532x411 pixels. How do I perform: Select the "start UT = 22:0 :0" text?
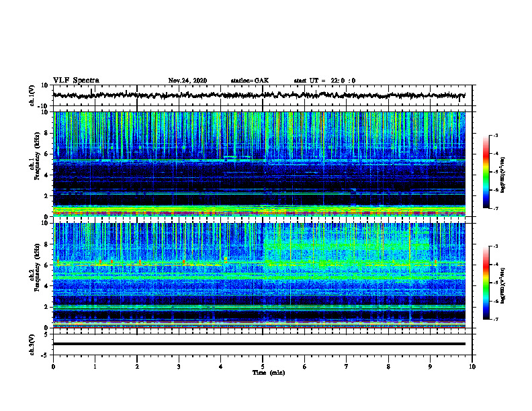pyautogui.click(x=324, y=81)
